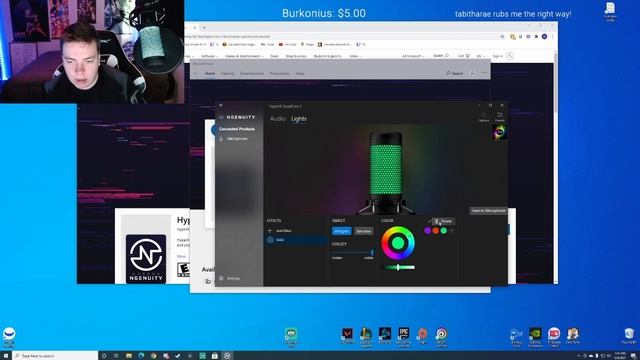Choose the Selection target button
The image size is (640, 360).
363,231
